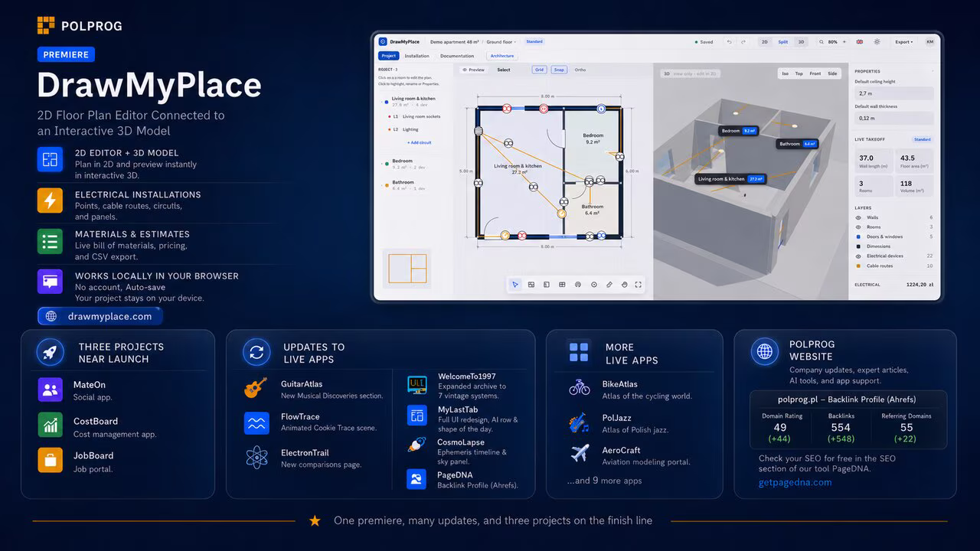This screenshot has height=551, width=980.
Task: Toggle the Doors & windows layer square
Action: click(859, 236)
